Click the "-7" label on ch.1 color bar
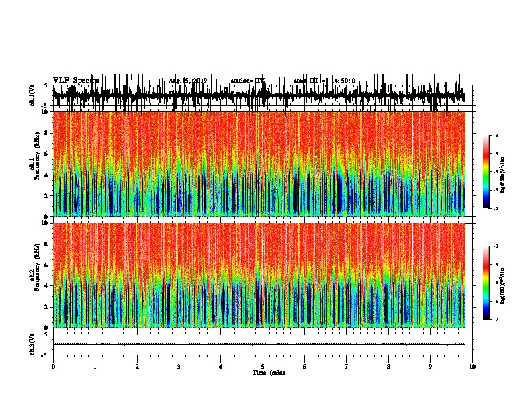The width and height of the screenshot is (532, 411). pos(495,208)
